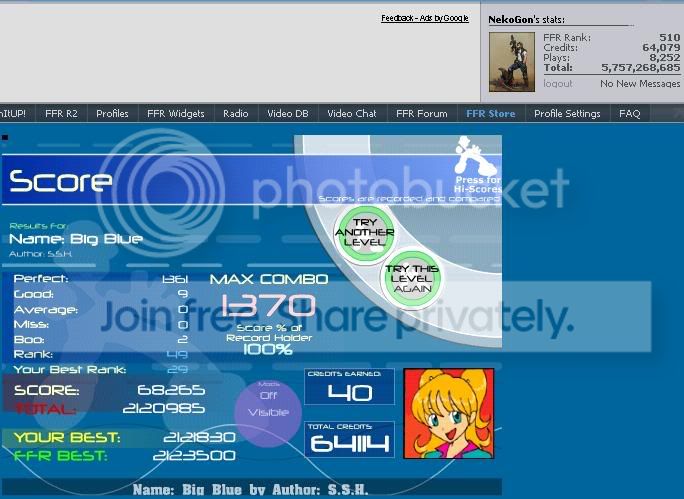Click the Feedback - Ads by Google link
684x499 pixels.
point(424,18)
